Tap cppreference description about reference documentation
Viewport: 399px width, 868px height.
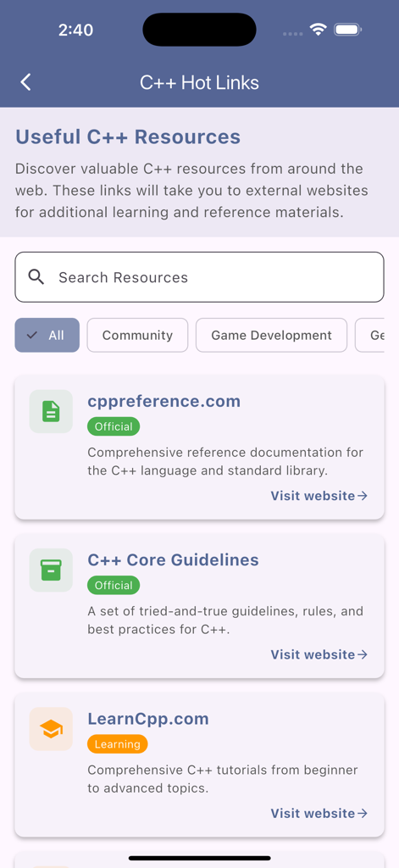(225, 461)
